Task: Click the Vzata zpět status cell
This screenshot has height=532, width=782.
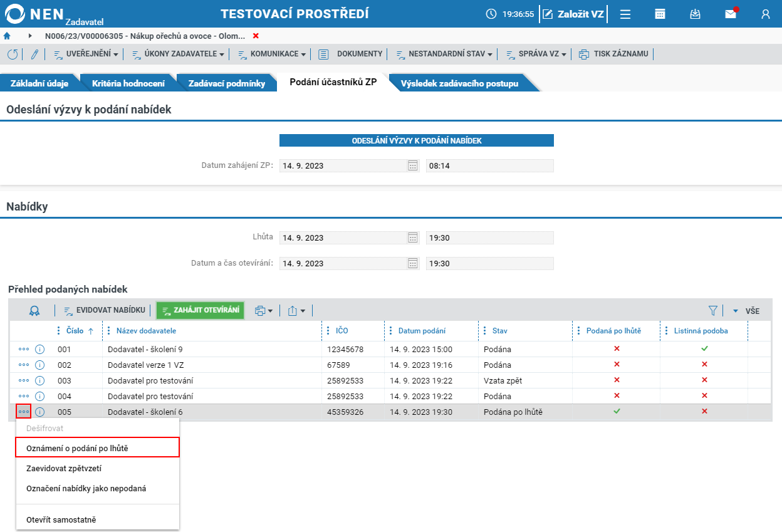Action: [503, 380]
